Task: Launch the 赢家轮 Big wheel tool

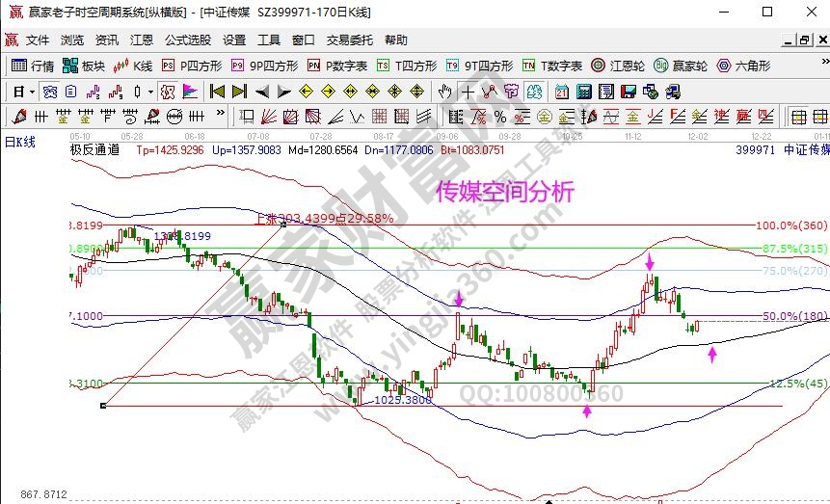Action: [680, 66]
